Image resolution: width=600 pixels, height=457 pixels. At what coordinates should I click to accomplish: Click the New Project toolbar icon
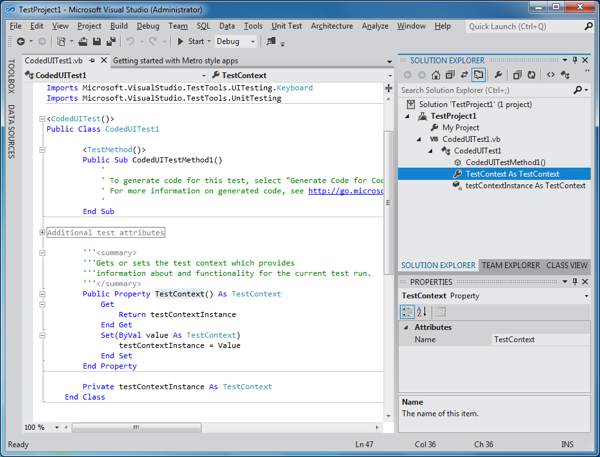pos(61,41)
